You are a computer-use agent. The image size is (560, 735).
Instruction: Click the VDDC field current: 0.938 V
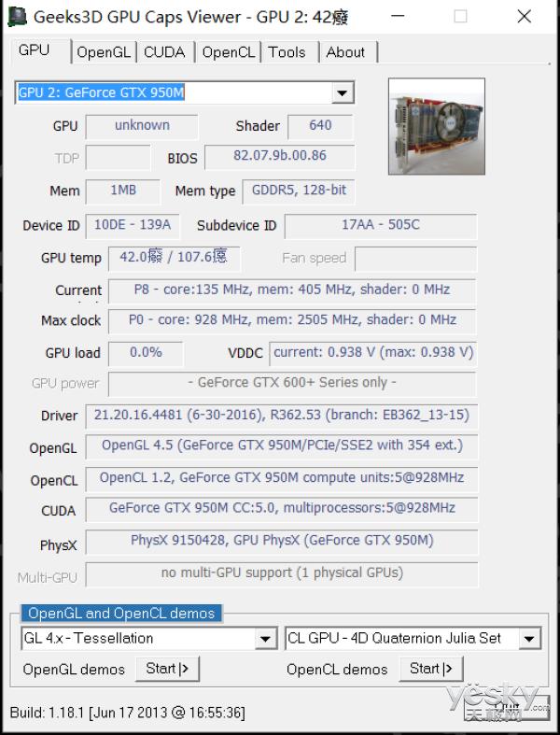pos(373,353)
